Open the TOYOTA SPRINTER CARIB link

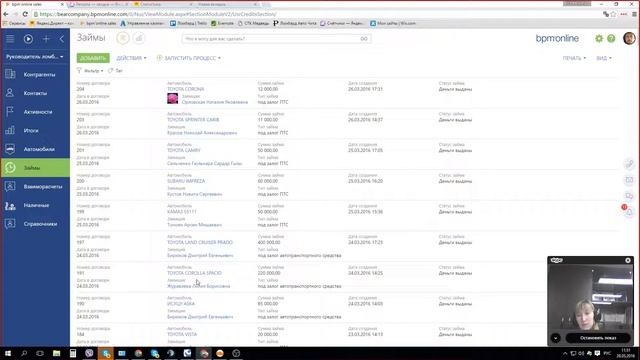coord(193,120)
